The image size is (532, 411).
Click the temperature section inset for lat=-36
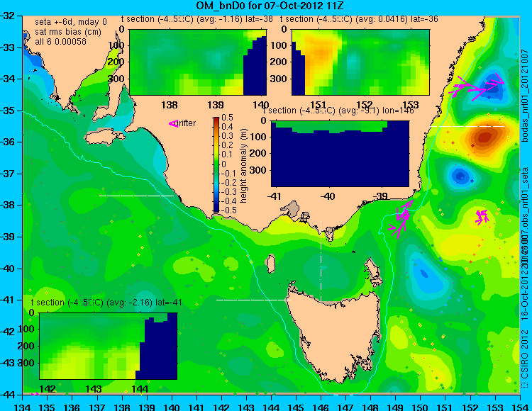360,62
